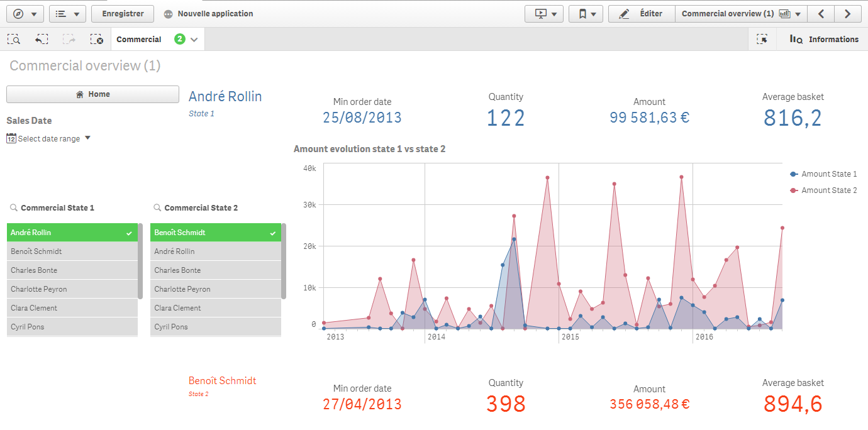Click the Amount State 1 legend entry
The width and height of the screenshot is (868, 430).
point(823,174)
